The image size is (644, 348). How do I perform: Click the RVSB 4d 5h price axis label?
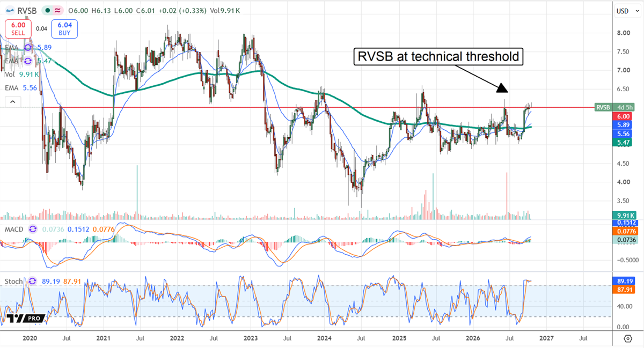pos(614,107)
